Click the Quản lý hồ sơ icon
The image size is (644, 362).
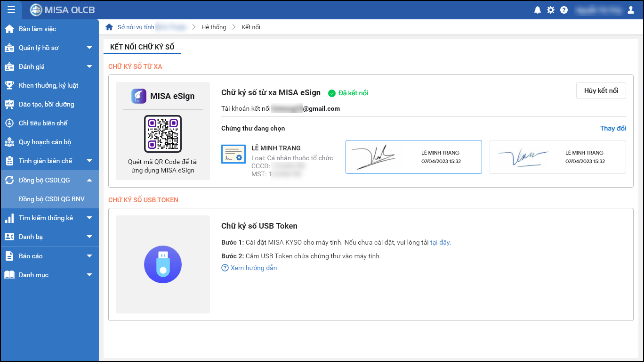click(9, 48)
